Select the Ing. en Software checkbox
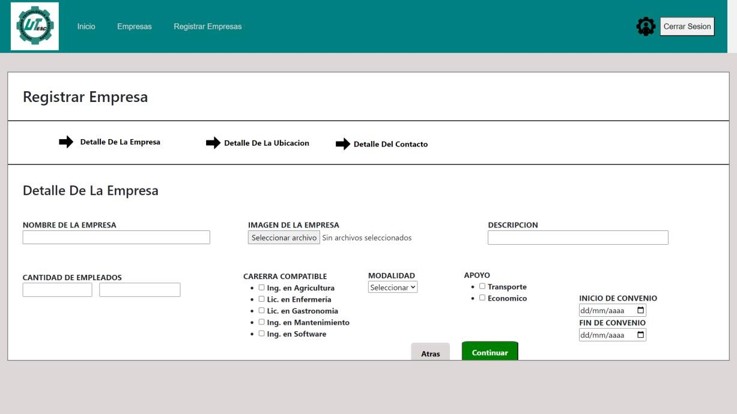737x414 pixels. (x=262, y=334)
